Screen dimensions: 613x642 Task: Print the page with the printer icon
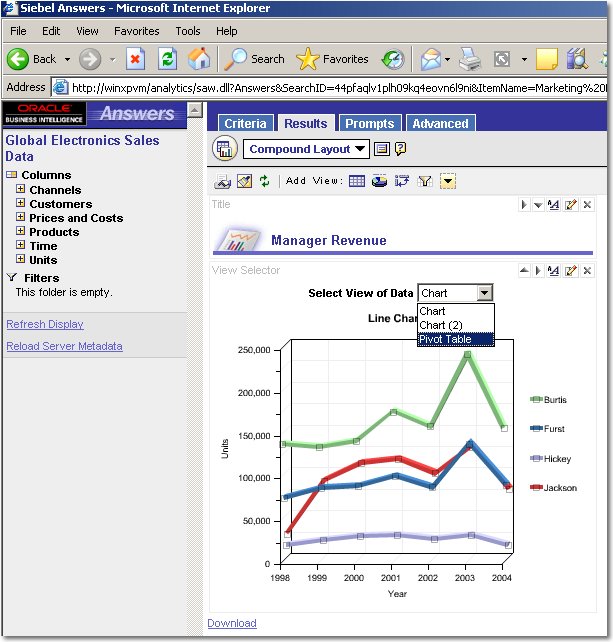470,59
